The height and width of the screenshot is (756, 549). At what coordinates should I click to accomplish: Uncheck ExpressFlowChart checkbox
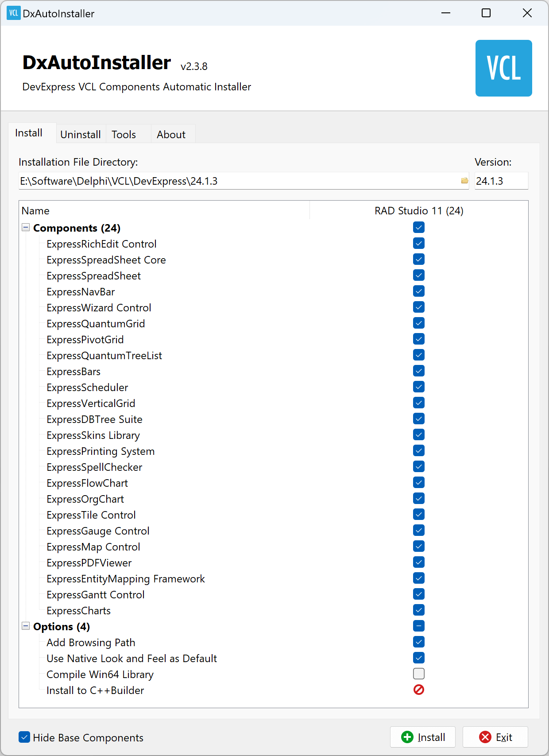point(419,482)
